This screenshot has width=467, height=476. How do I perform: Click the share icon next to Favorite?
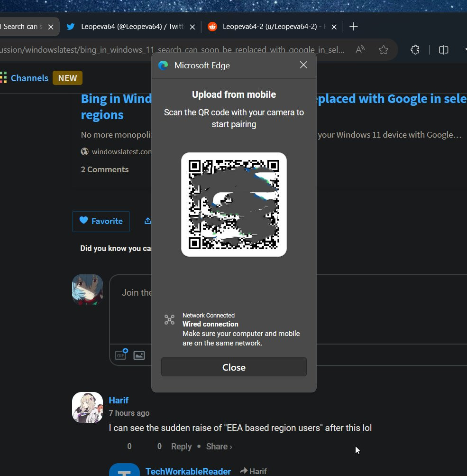tap(147, 221)
